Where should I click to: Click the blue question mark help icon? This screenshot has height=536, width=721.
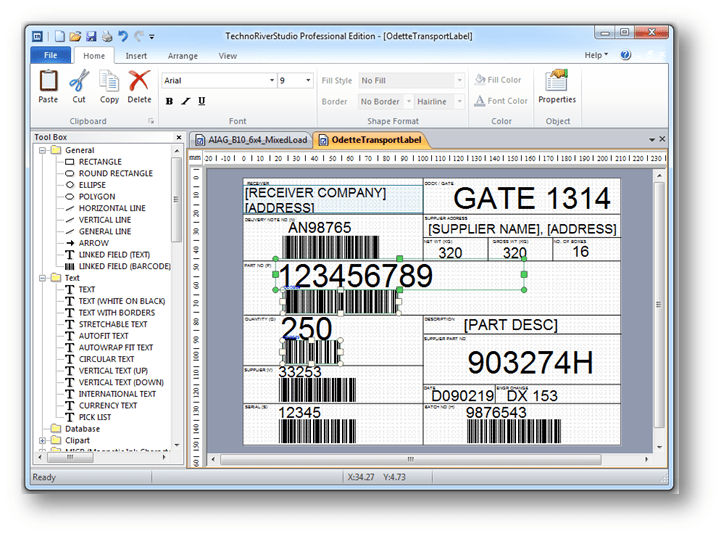(x=625, y=55)
